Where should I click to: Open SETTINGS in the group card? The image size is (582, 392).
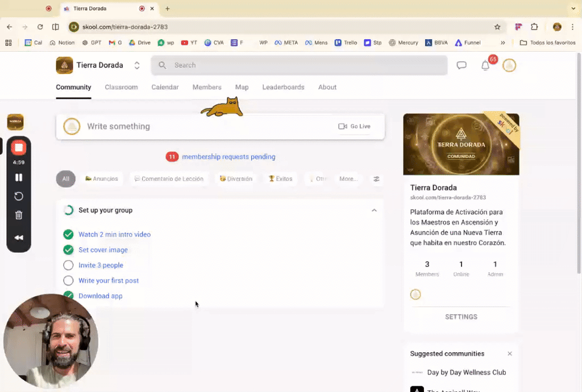pyautogui.click(x=462, y=317)
